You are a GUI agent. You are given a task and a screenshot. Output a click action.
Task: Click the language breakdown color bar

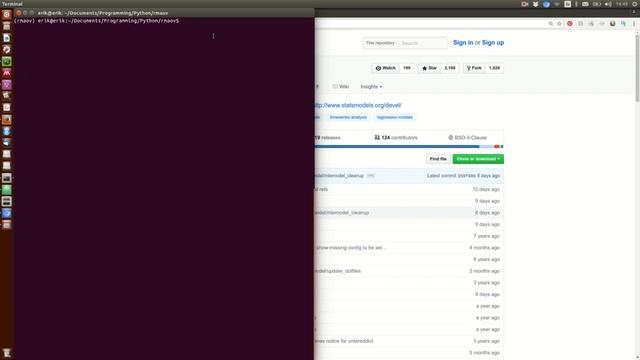tap(409, 147)
